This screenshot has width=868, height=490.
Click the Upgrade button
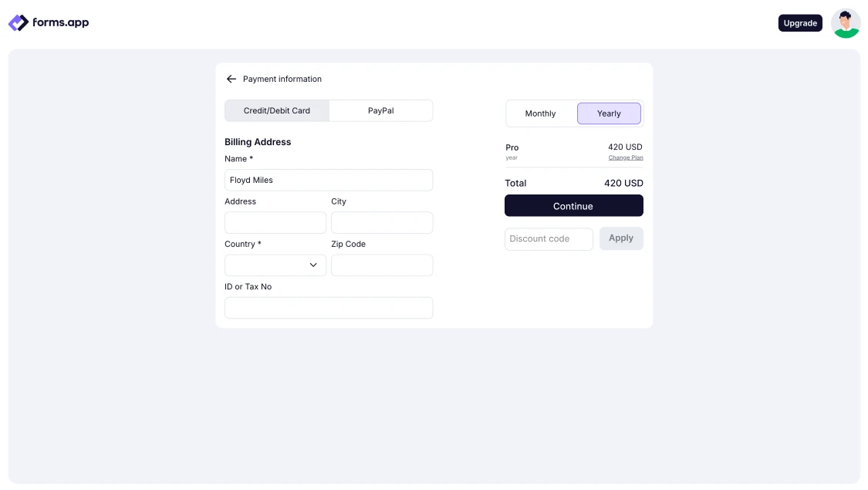[x=800, y=23]
